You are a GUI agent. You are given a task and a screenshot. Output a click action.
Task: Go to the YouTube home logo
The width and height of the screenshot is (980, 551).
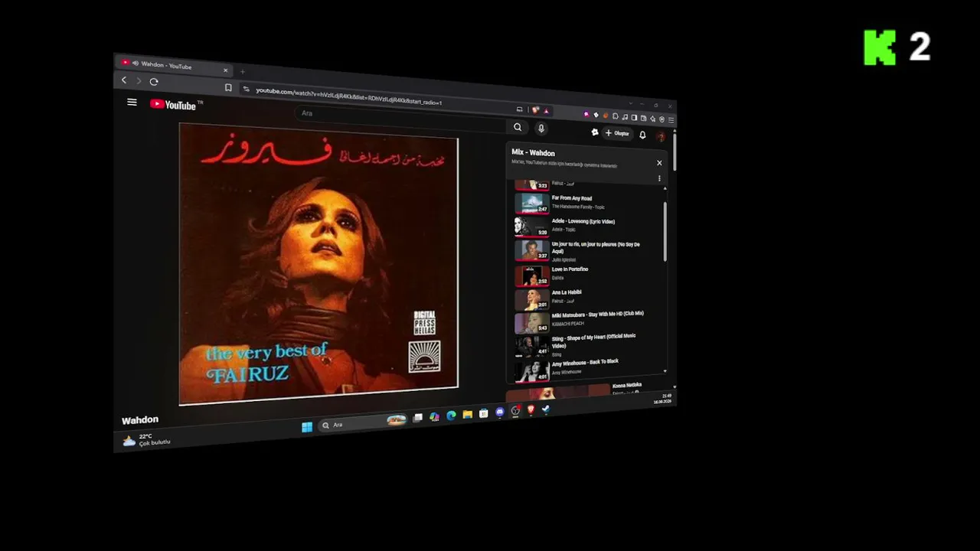[x=174, y=104]
